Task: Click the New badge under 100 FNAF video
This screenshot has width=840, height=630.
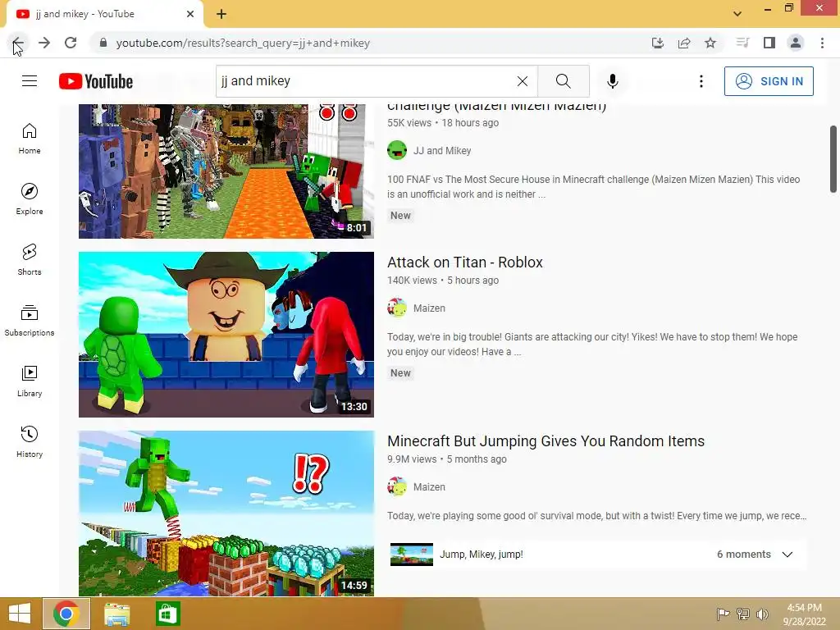Action: 400,216
